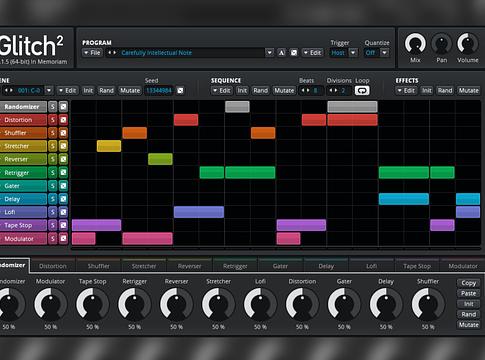This screenshot has height=360, width=485.
Task: Click Init in the Sequence section
Action: (242, 90)
